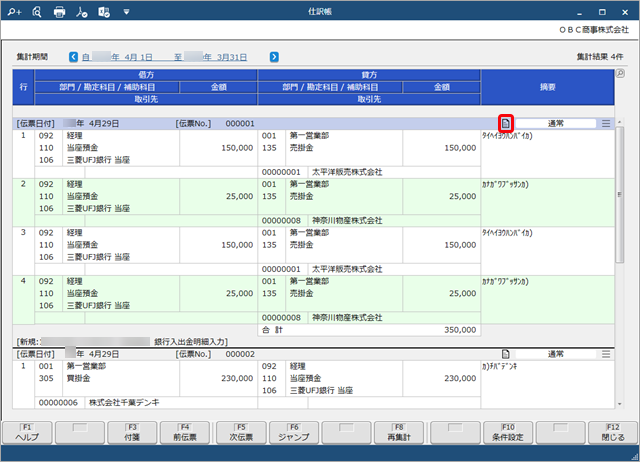Image resolution: width=640 pixels, height=462 pixels.
Task: Click the F12 閉じる button
Action: 613,433
